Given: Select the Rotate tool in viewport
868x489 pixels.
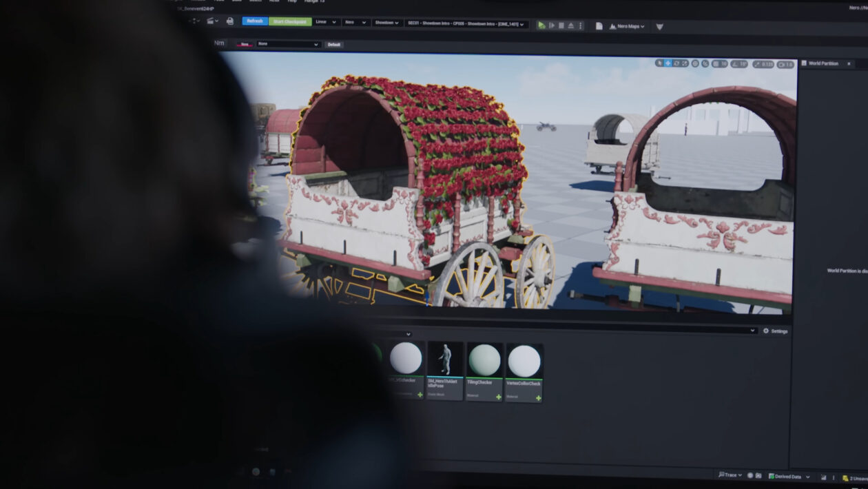Looking at the screenshot, I should (676, 63).
